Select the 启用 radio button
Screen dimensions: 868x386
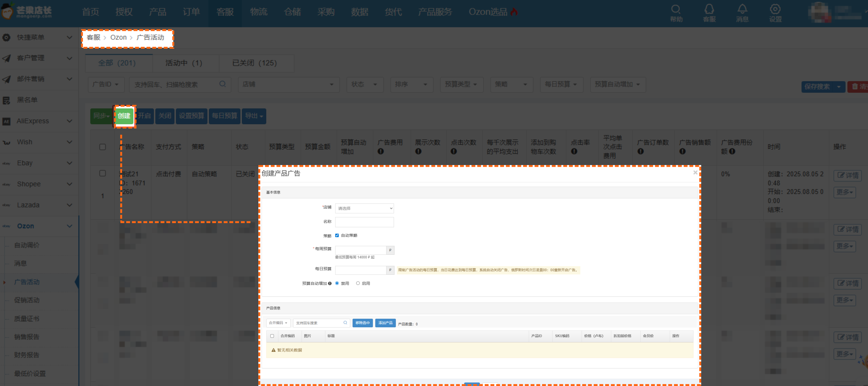click(358, 283)
